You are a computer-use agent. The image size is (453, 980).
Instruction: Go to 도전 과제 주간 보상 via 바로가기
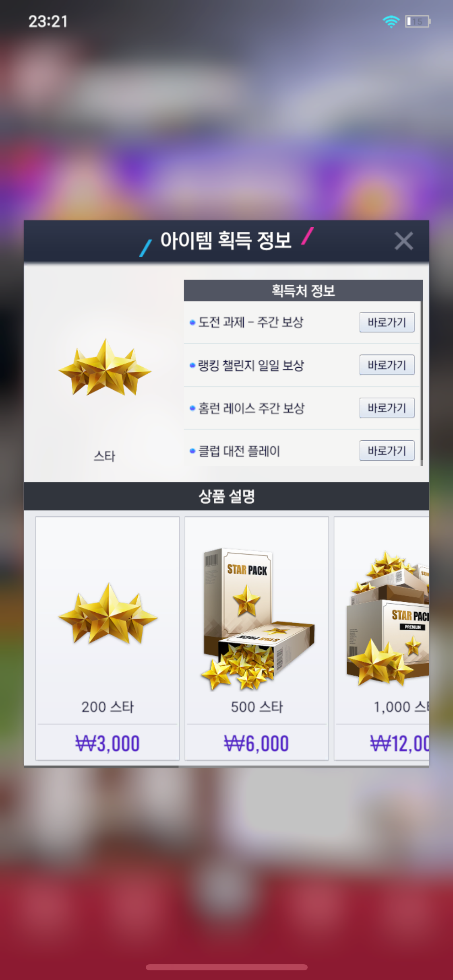(x=387, y=322)
